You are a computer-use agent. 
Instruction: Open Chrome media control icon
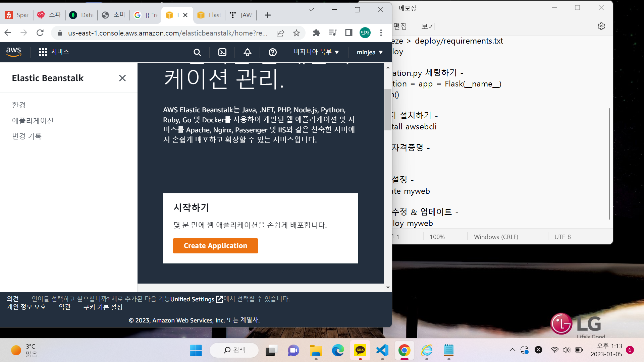click(332, 33)
